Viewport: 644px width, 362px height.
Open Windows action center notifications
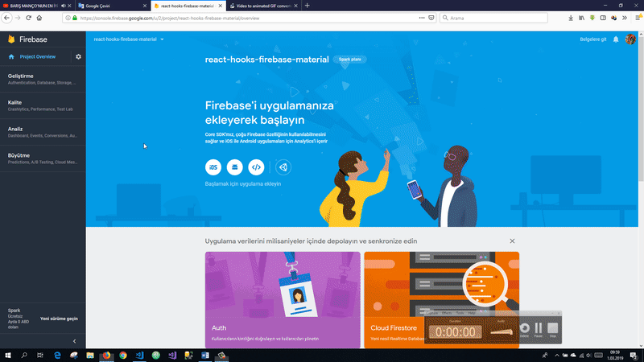click(634, 356)
